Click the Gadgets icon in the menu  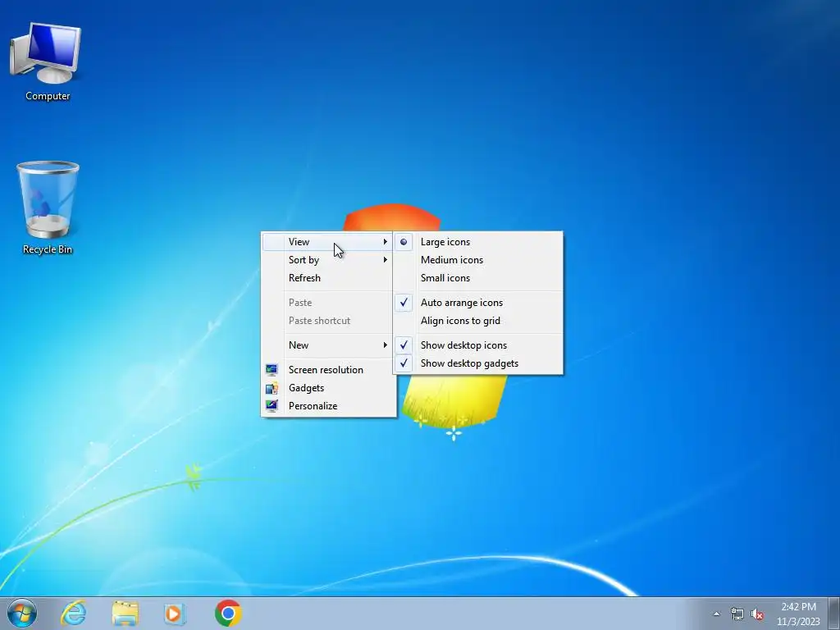272,388
